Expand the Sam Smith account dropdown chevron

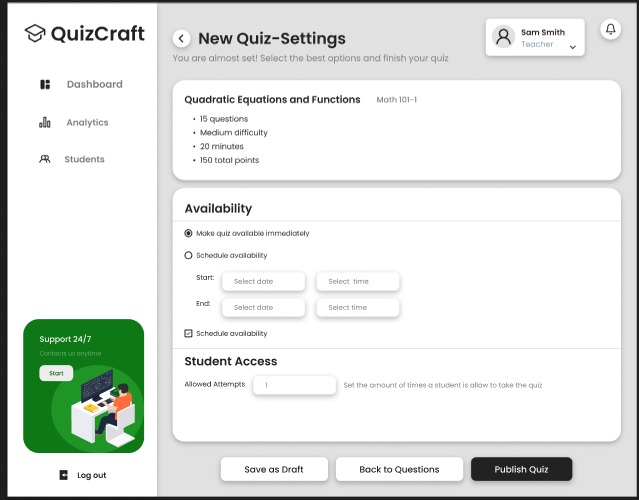point(573,47)
